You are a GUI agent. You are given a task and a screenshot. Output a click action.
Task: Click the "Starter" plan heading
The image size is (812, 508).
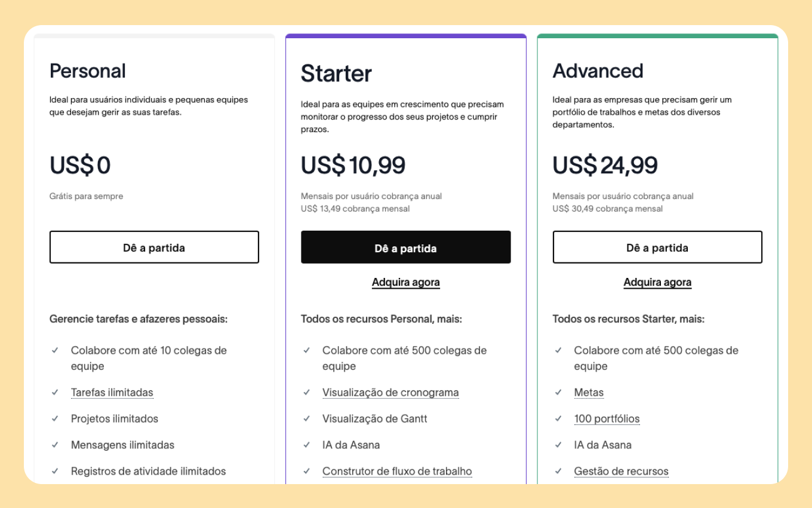(336, 74)
